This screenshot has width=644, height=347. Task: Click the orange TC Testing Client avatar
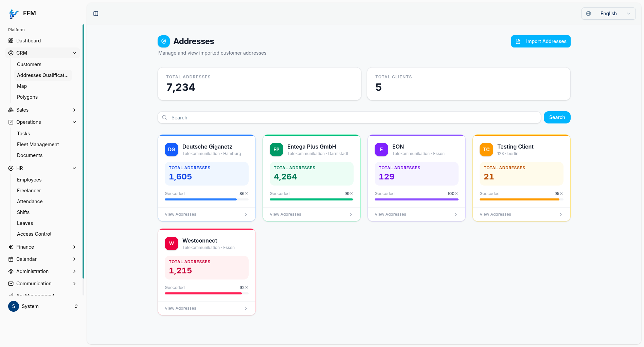coord(486,150)
